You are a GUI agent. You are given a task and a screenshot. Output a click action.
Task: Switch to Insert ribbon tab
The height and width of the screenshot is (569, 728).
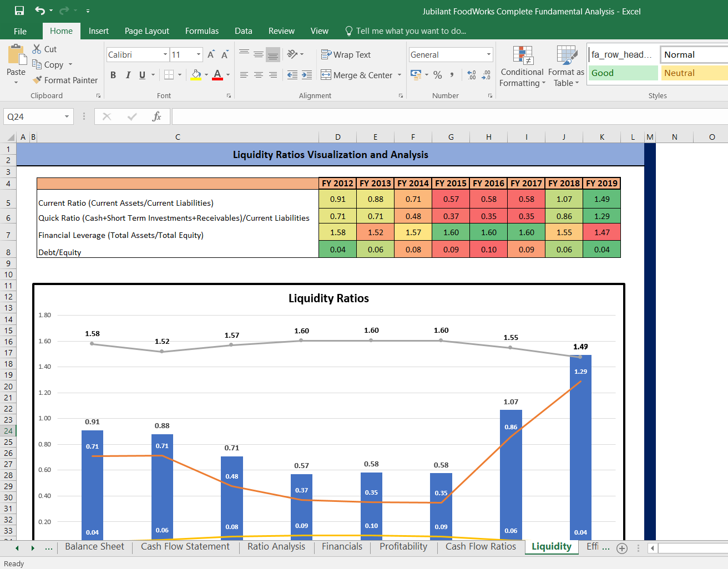pos(99,31)
